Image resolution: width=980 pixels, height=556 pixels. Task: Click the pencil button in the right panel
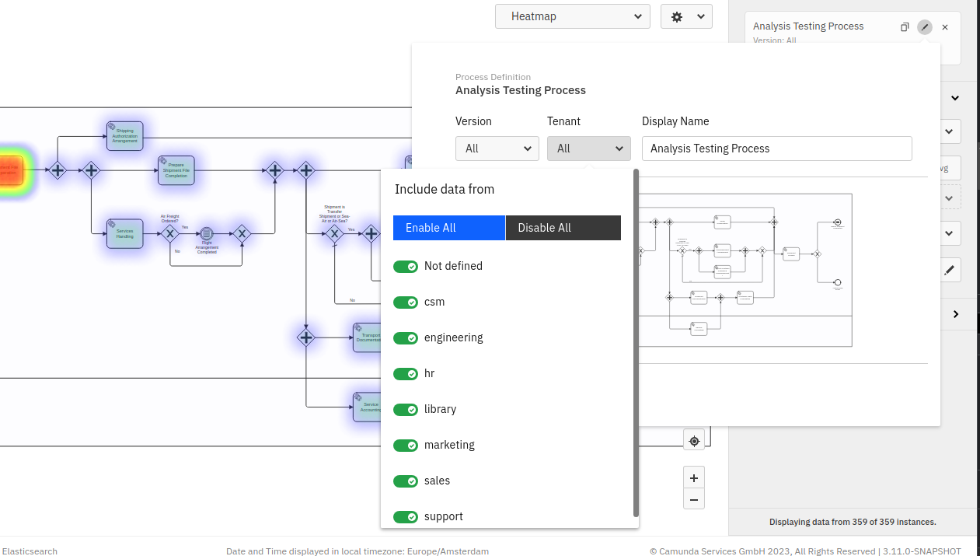(x=949, y=270)
